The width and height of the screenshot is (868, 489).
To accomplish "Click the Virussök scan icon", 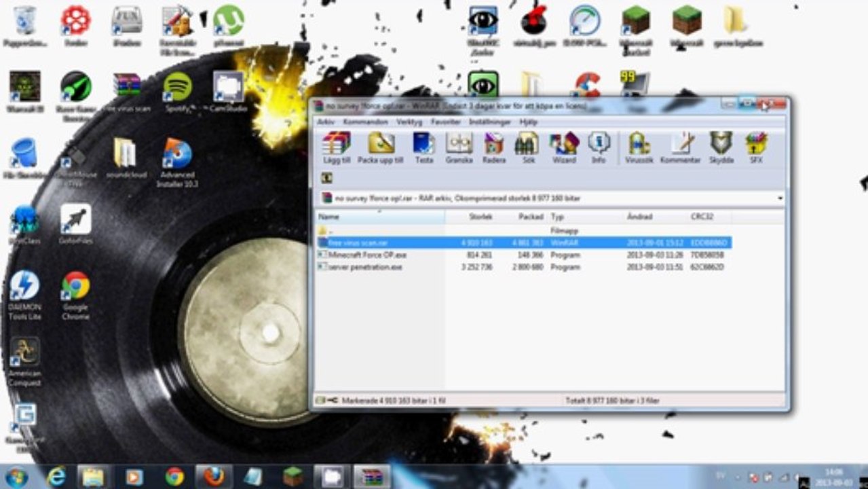I will tap(639, 147).
